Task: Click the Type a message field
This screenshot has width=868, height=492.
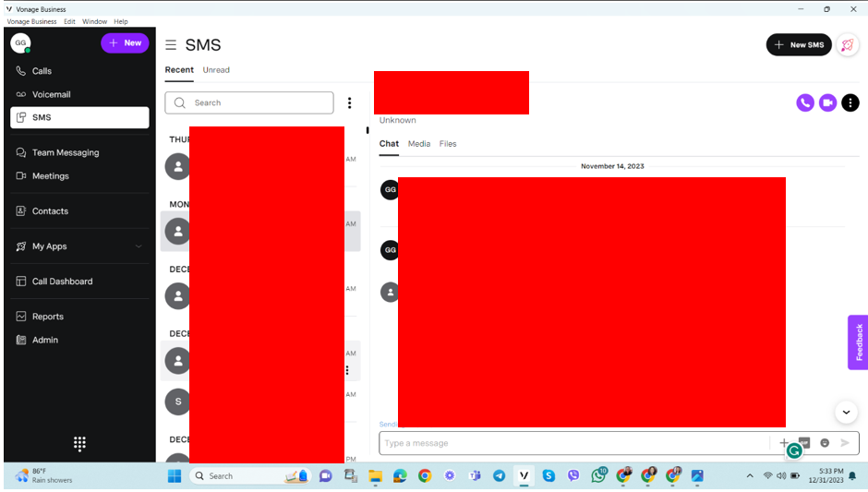Action: [574, 443]
